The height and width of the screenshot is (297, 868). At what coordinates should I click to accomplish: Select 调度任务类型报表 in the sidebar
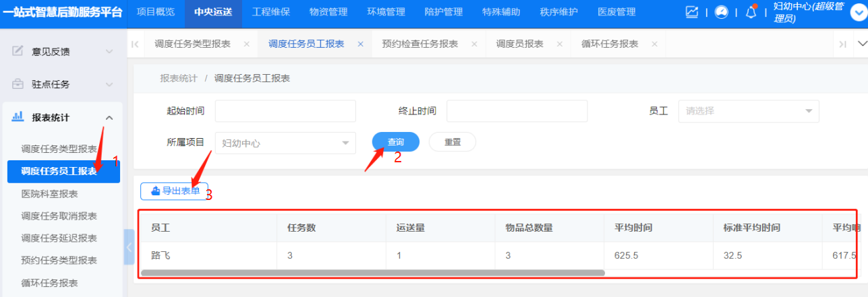pyautogui.click(x=59, y=149)
